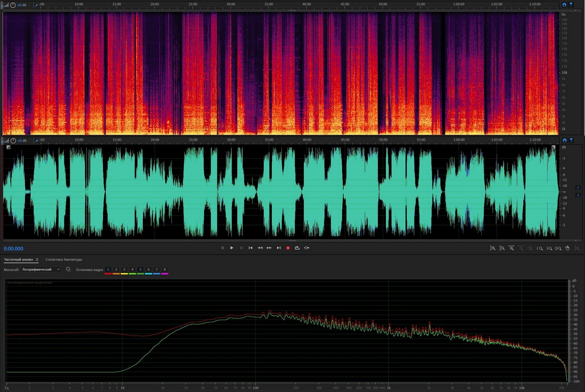Click hold frame button 5

click(140, 270)
